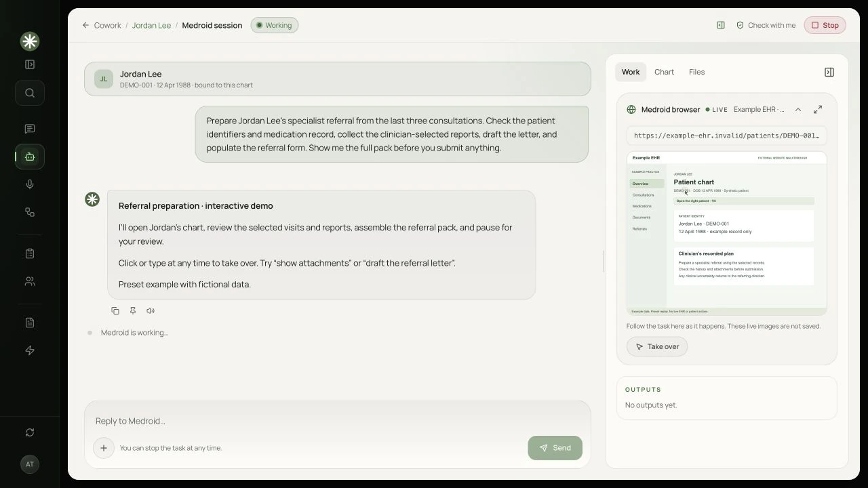Click the Medroid asterisk avatar beside message

[92, 199]
